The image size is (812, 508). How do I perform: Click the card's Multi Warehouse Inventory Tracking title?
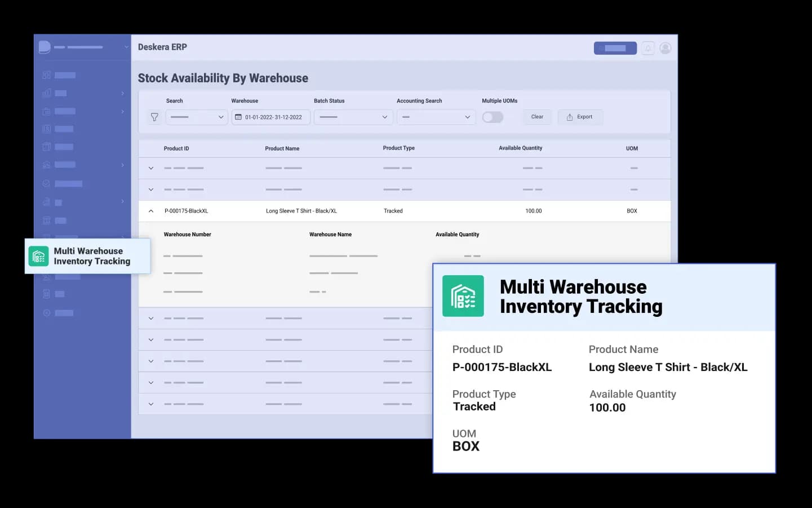click(x=581, y=297)
